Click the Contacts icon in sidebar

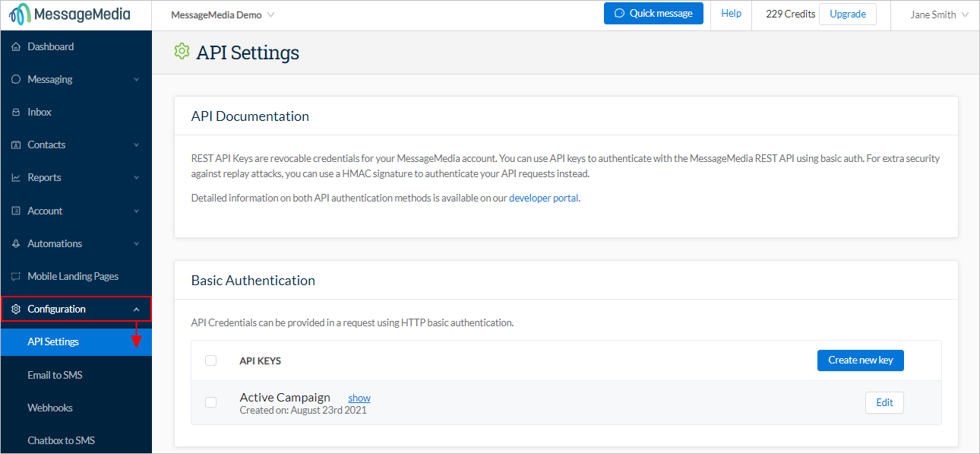pyautogui.click(x=16, y=144)
